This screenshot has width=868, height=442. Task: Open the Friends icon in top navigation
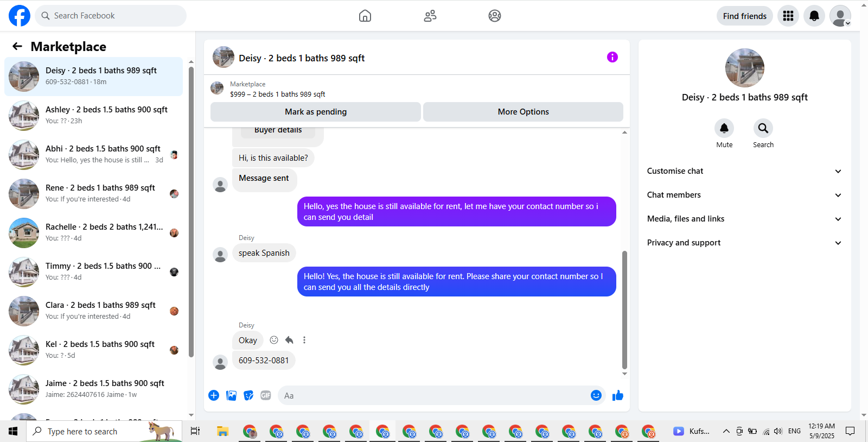[430, 16]
